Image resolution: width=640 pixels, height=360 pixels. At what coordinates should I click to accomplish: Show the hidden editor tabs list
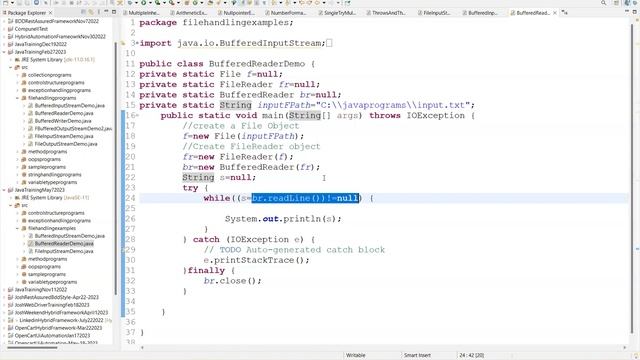tap(564, 13)
